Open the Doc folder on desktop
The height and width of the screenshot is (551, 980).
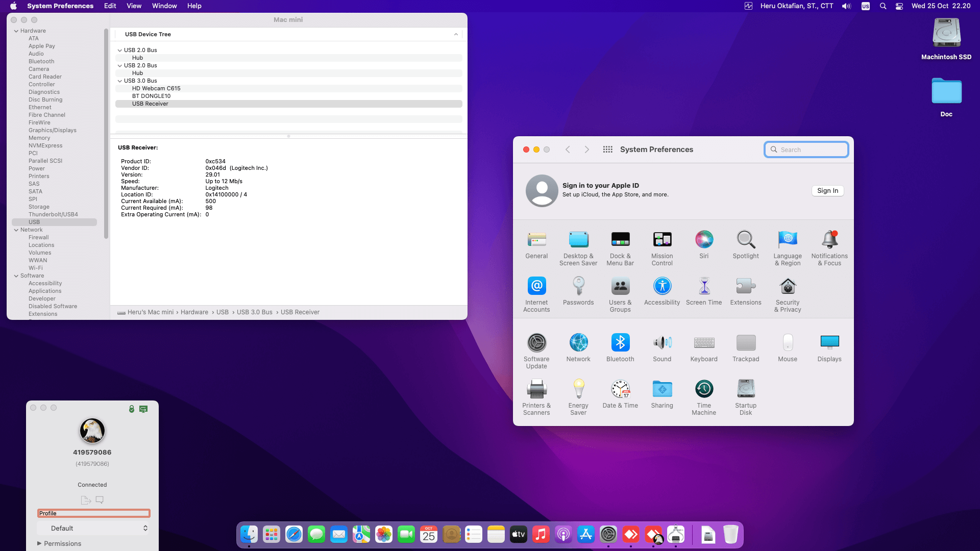point(946,97)
